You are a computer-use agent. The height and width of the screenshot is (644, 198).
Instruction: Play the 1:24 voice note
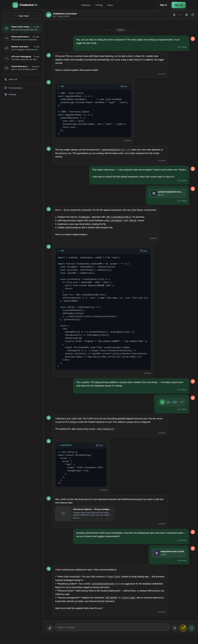(162, 402)
